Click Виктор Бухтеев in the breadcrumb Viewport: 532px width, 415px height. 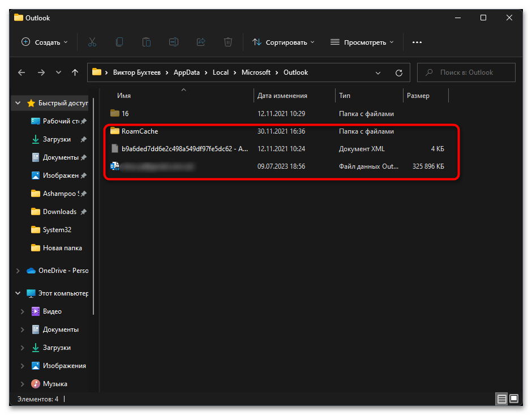pos(137,72)
